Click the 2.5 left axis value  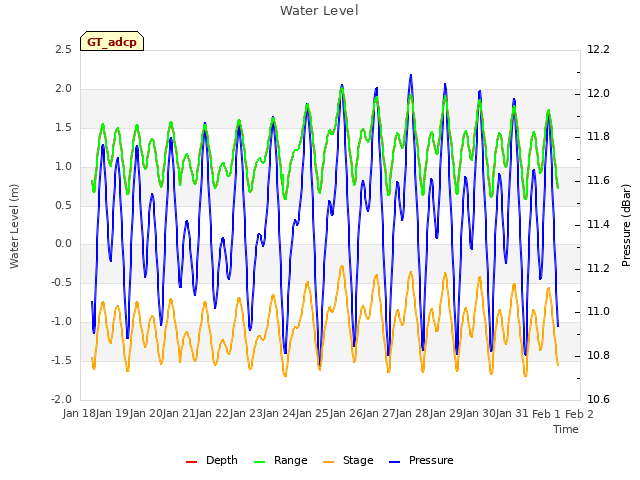(x=63, y=50)
